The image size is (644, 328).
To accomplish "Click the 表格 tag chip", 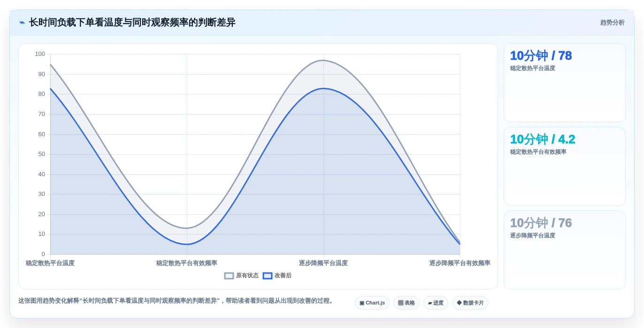I will pos(406,303).
